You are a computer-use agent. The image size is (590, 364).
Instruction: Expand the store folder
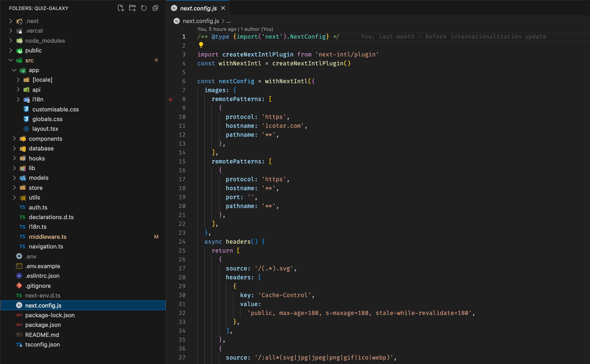pos(14,188)
